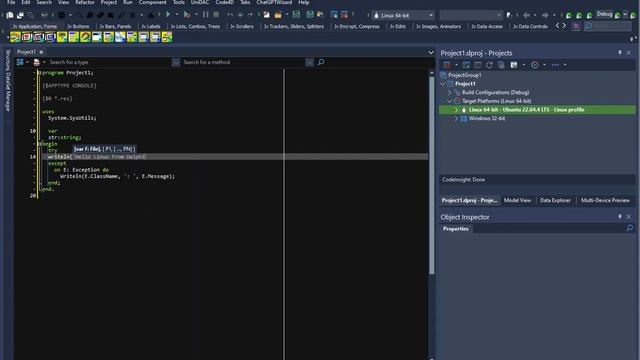Open the Refactor menu
Screen dimensions: 640x360
tap(84, 2)
